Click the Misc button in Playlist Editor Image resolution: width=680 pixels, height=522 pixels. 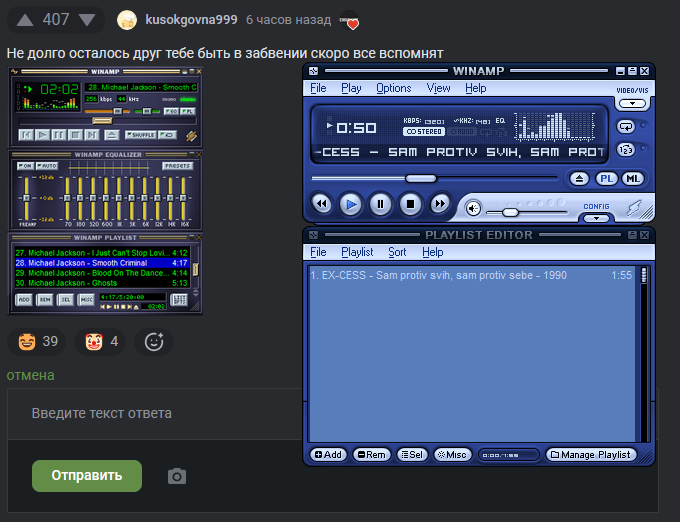452,455
